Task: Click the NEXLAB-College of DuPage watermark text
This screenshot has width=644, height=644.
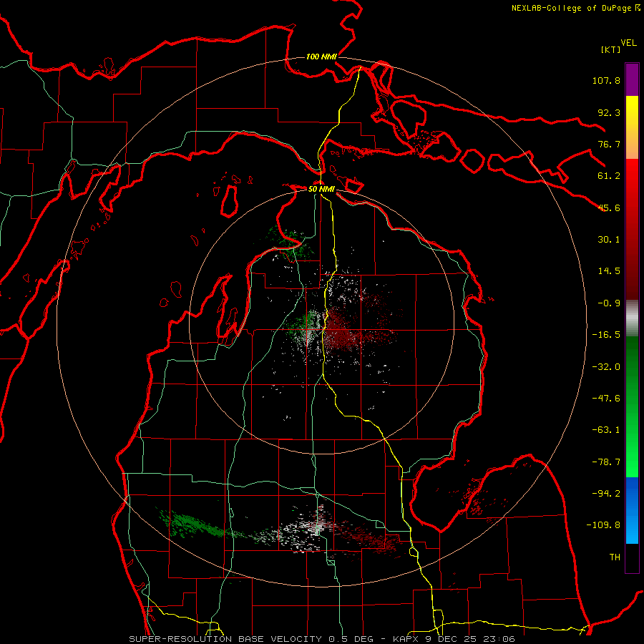Action: click(x=575, y=8)
